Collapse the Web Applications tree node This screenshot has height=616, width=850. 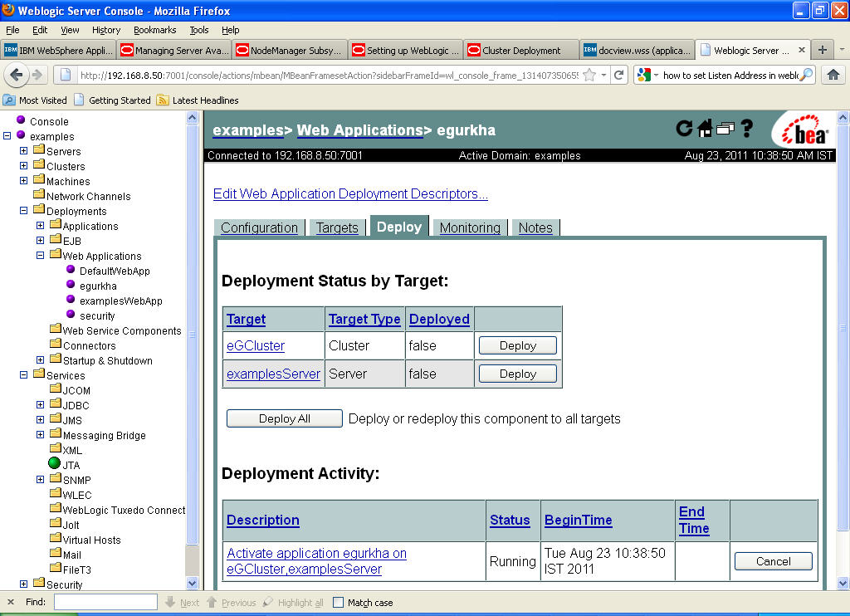(40, 255)
